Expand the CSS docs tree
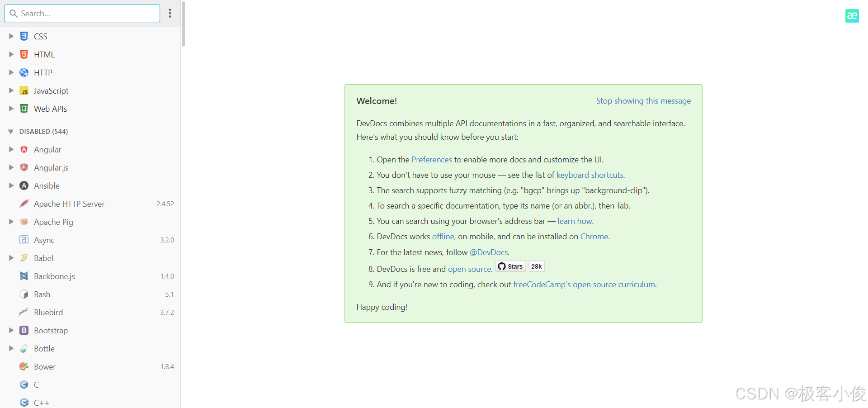Viewport: 868px width, 408px height. coord(11,36)
